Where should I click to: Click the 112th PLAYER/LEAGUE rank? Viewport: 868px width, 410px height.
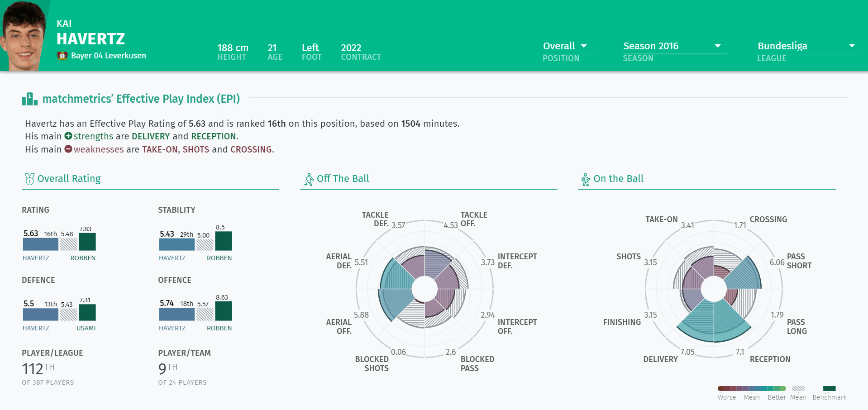38,369
